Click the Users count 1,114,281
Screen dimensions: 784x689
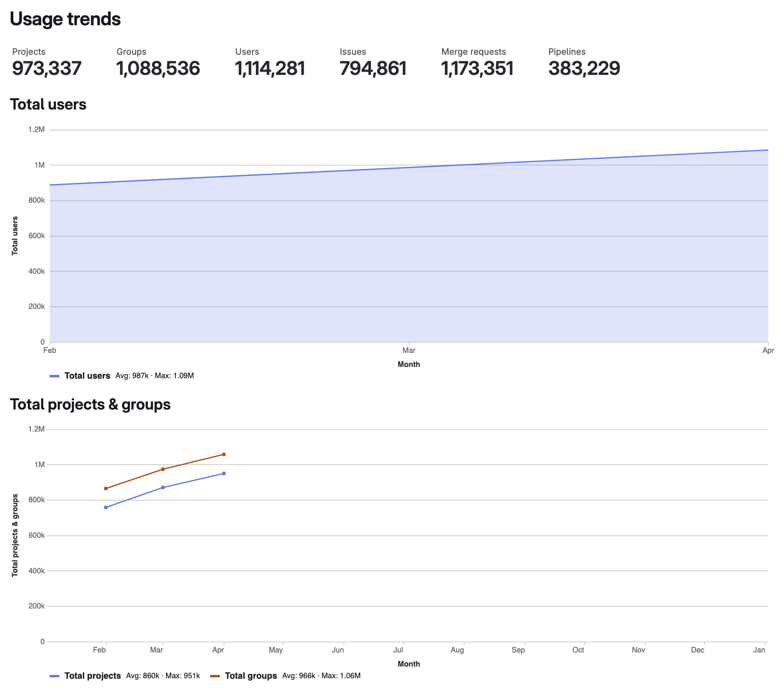(269, 68)
